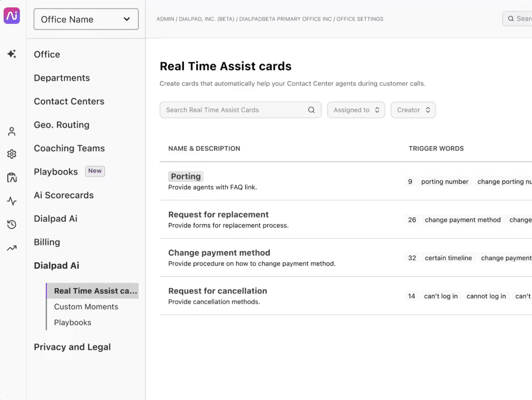Collapse the bold Dialpad Ai section
This screenshot has width=532, height=400.
[56, 266]
